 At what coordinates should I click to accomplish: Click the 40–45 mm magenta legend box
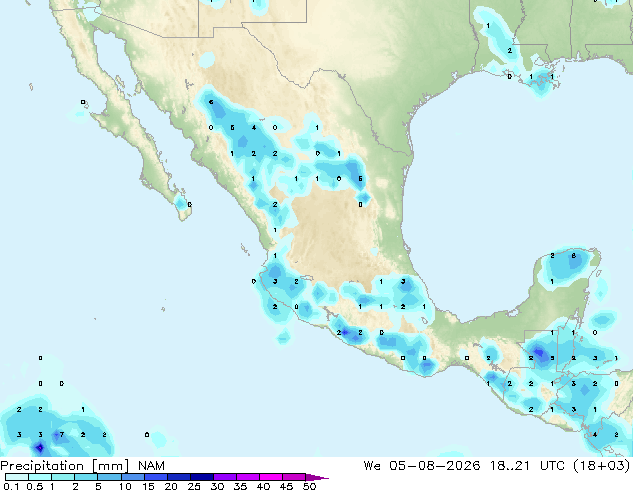pos(271,477)
